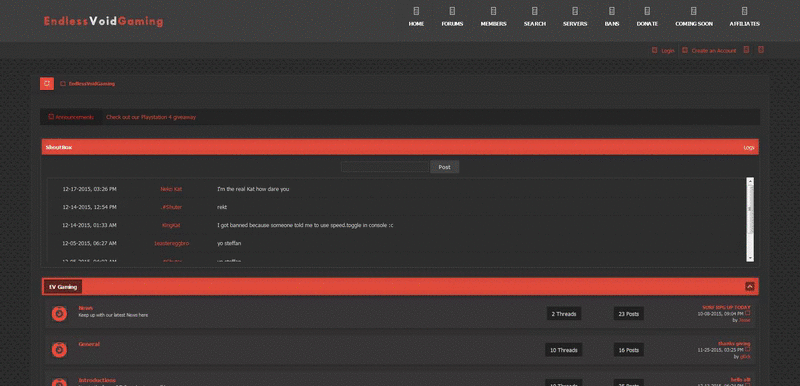800x386 pixels.
Task: Collapse the EV Gaming category
Action: pos(749,287)
